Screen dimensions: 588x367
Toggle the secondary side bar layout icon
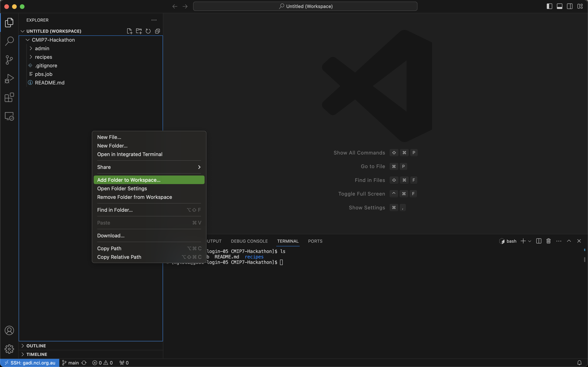click(570, 6)
